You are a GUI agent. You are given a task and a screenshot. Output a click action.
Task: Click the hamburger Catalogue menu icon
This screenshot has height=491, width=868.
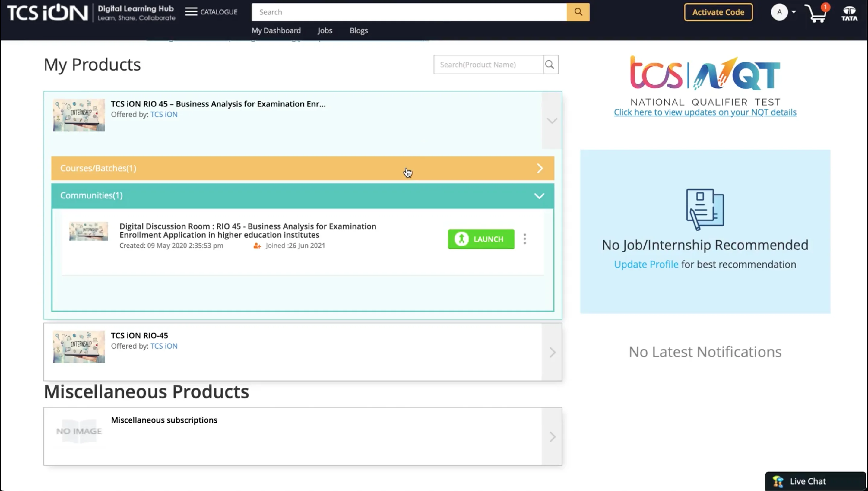(x=191, y=12)
